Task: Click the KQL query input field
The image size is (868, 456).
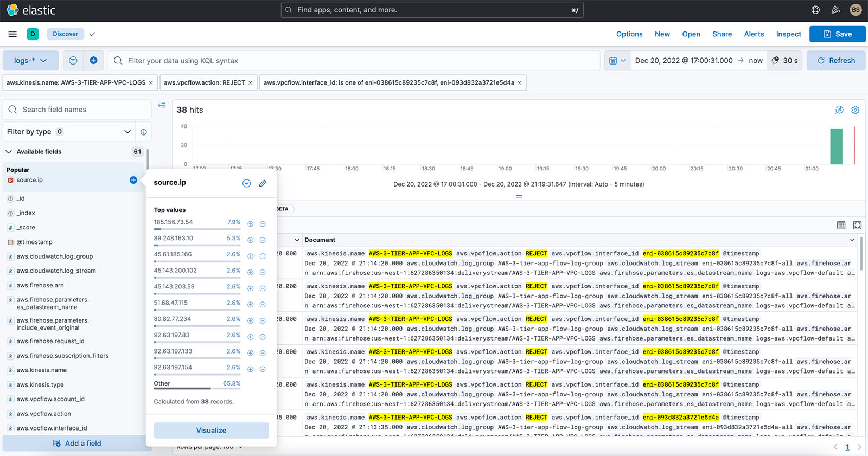Action: pos(354,61)
